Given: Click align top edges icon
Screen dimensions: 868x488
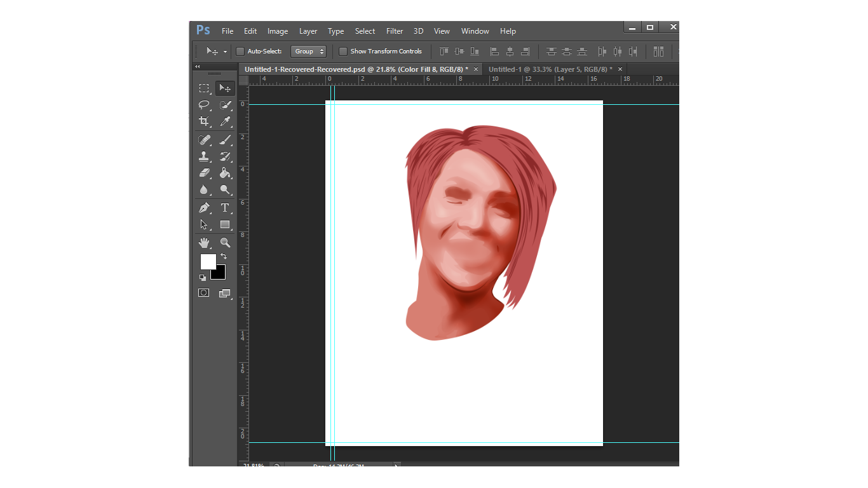Looking at the screenshot, I should click(x=444, y=51).
